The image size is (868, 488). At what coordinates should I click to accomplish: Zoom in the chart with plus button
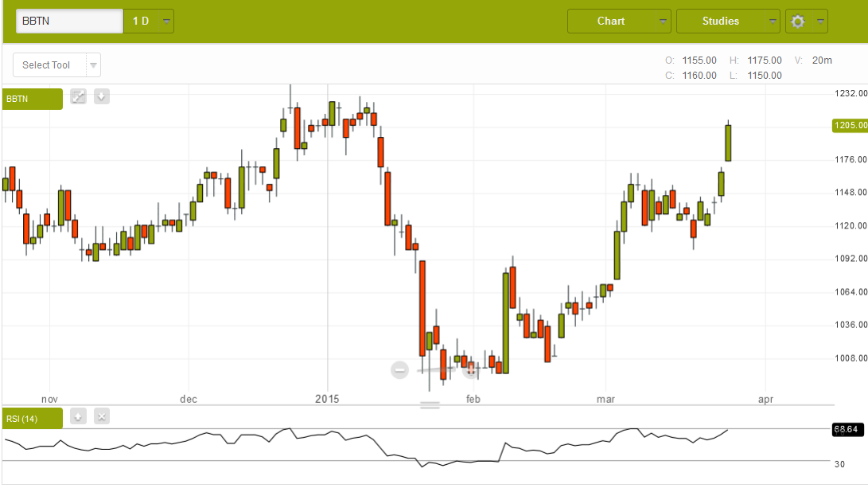pos(469,369)
